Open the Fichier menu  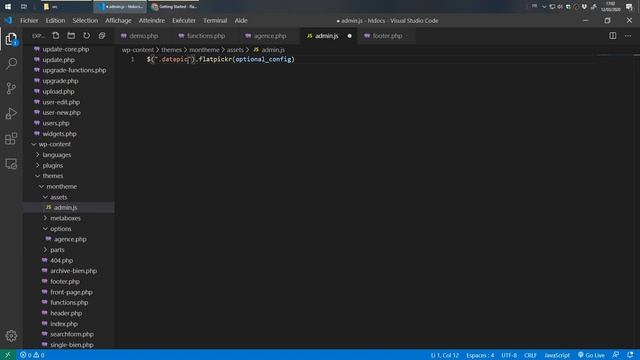(x=29, y=20)
